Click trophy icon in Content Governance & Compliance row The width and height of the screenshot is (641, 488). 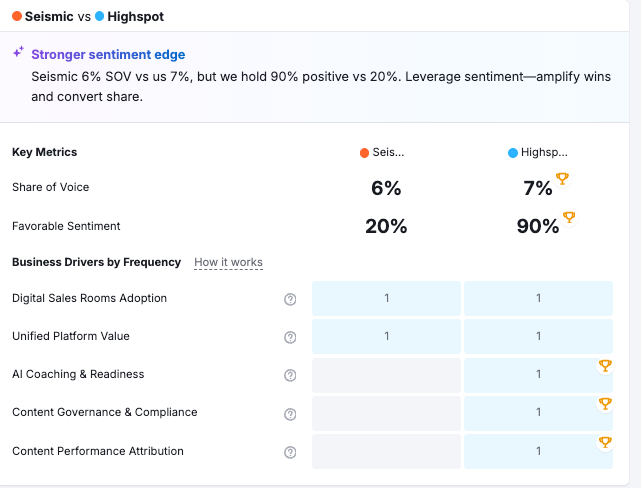coord(604,404)
